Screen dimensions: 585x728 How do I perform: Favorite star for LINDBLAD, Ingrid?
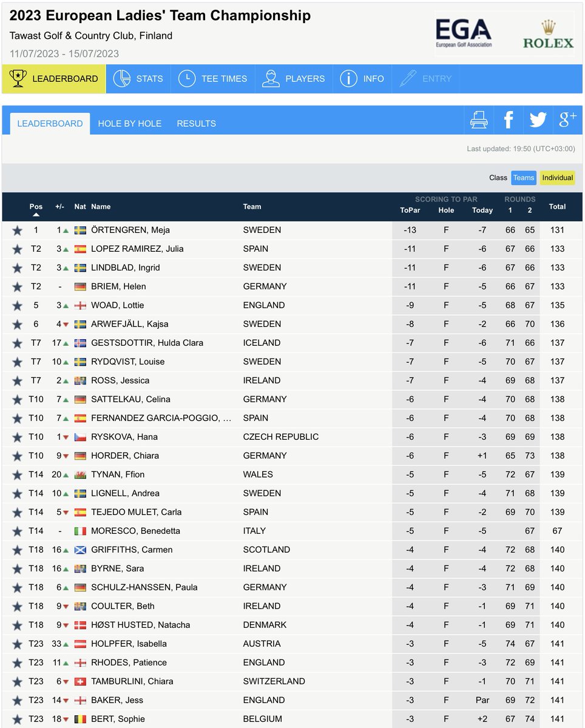point(17,268)
